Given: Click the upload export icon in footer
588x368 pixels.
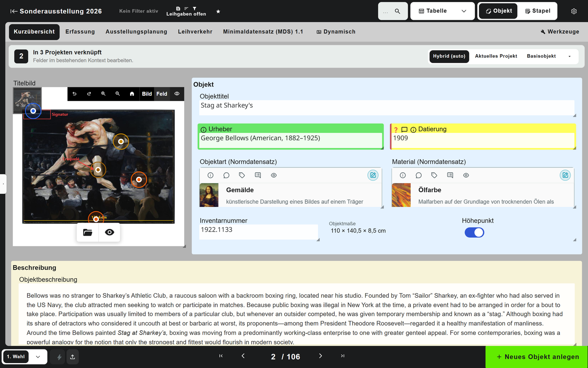Looking at the screenshot, I should coord(72,357).
